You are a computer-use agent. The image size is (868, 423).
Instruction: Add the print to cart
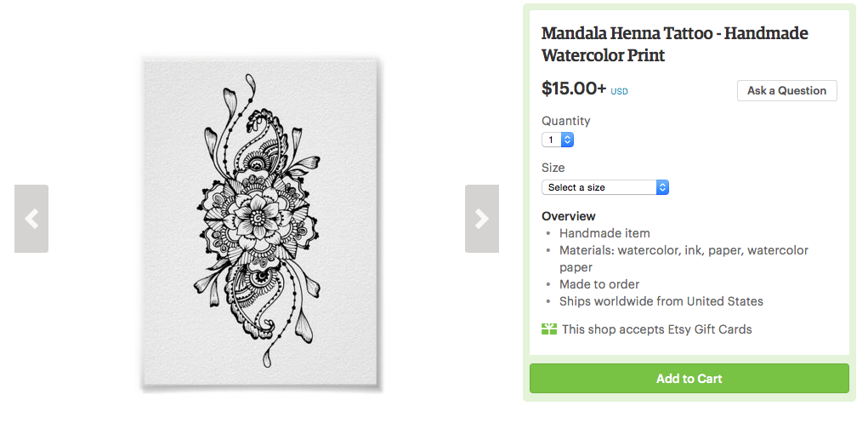[x=689, y=379]
